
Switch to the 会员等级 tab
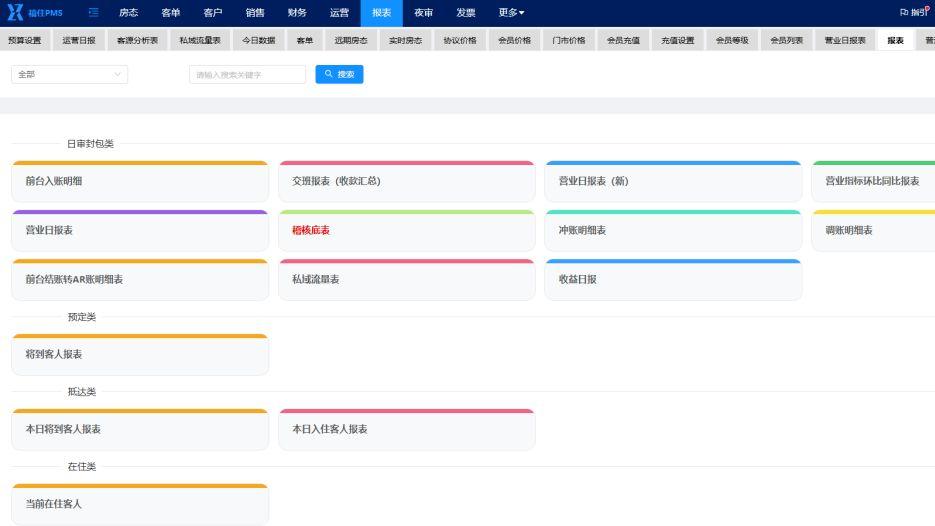point(732,41)
